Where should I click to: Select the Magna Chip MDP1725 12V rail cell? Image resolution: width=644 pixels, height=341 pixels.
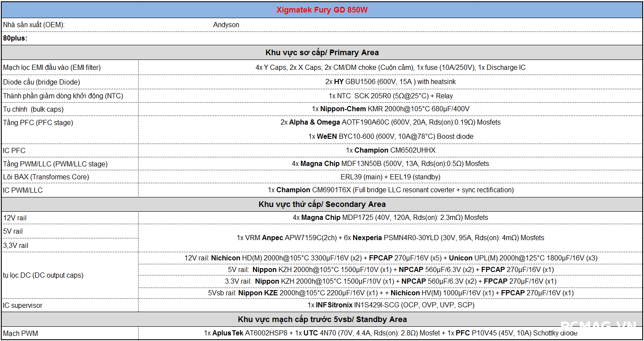(390, 218)
